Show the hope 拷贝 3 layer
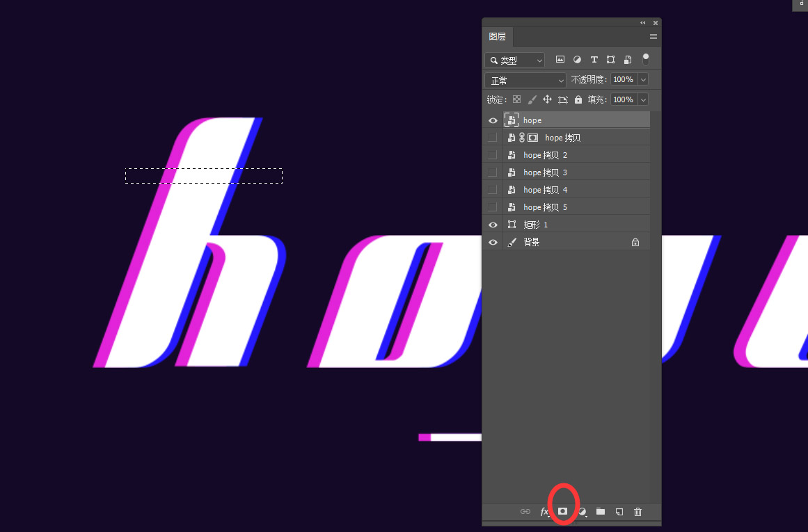The height and width of the screenshot is (532, 808). click(x=493, y=172)
